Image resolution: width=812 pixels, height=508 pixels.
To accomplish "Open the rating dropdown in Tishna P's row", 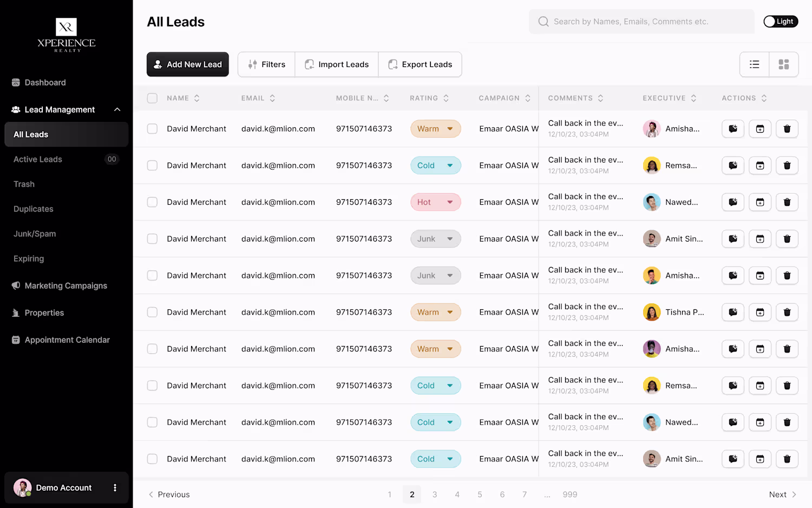I will point(436,312).
